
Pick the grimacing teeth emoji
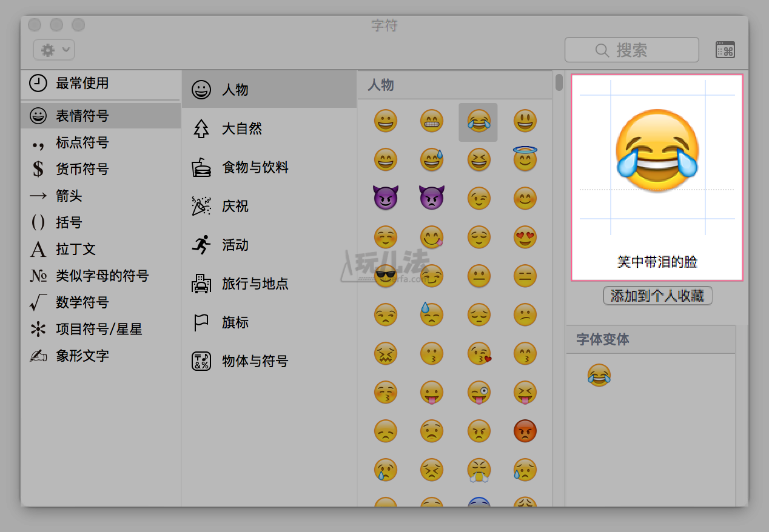pyautogui.click(x=432, y=121)
